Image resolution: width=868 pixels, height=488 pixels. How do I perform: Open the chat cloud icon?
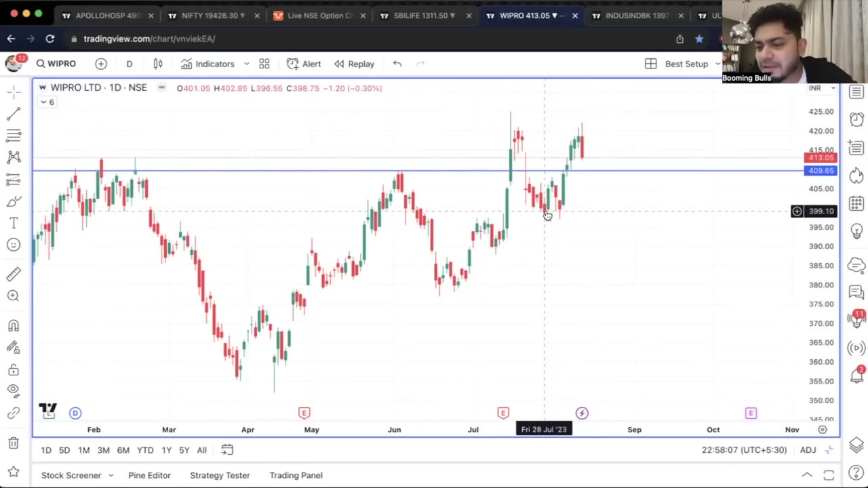[x=856, y=264]
